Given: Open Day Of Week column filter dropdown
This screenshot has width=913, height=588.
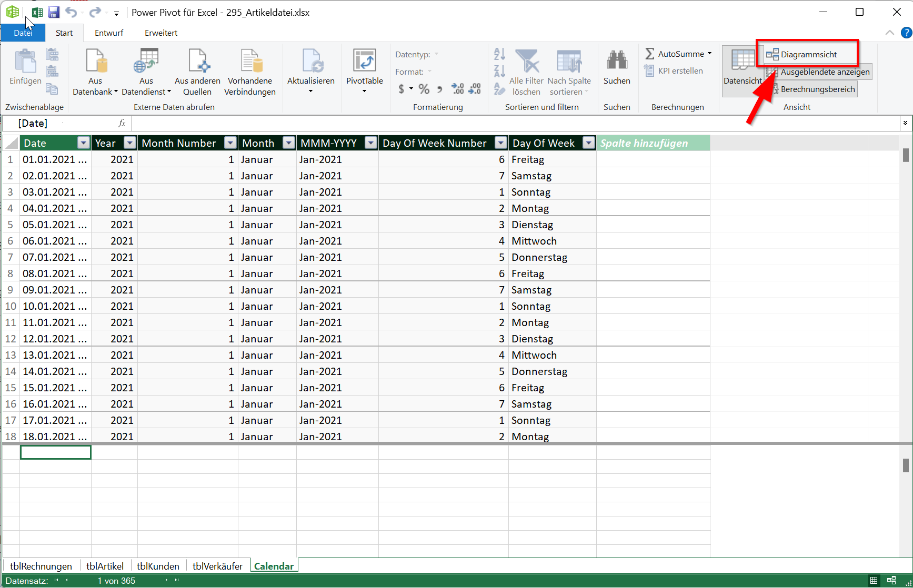Looking at the screenshot, I should pyautogui.click(x=589, y=143).
